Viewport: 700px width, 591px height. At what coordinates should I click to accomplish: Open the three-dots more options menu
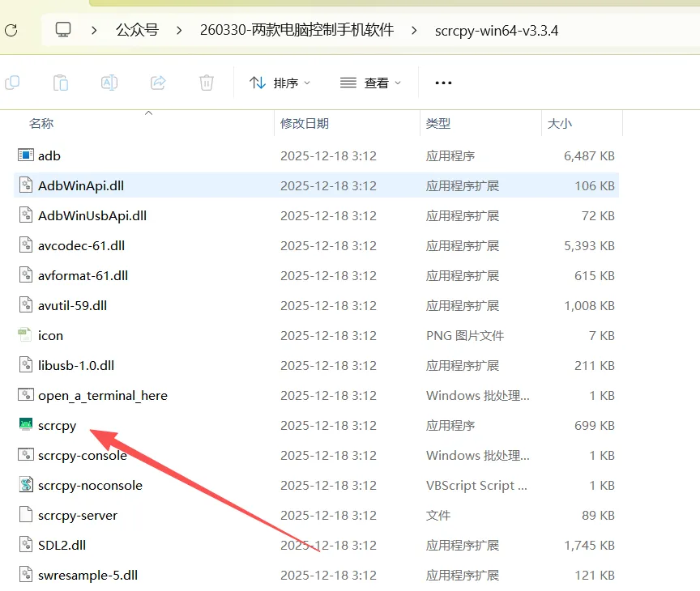pyautogui.click(x=443, y=83)
